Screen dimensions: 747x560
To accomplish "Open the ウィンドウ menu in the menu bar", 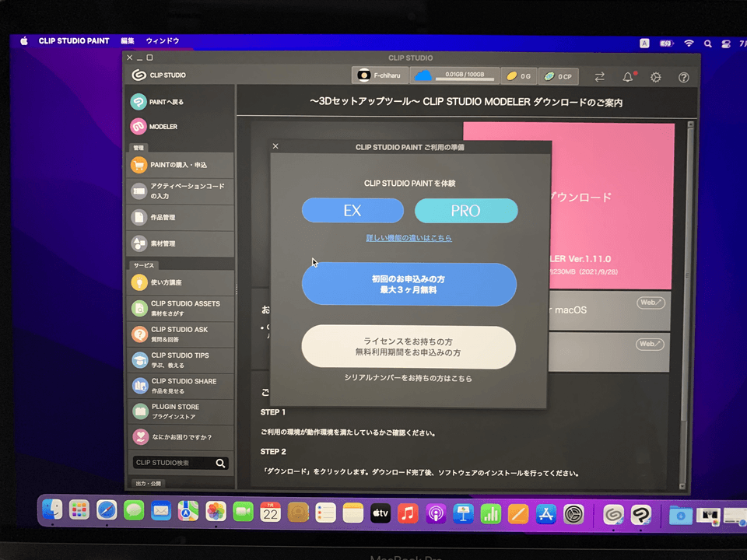I will [163, 40].
